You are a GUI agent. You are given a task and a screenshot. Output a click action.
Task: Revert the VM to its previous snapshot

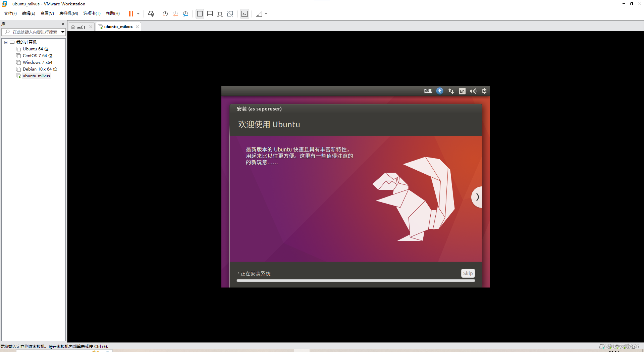(175, 14)
